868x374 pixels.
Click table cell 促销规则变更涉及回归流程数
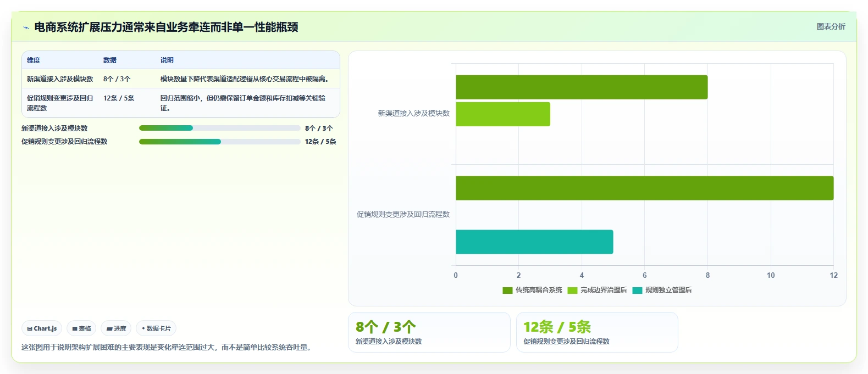(60, 103)
